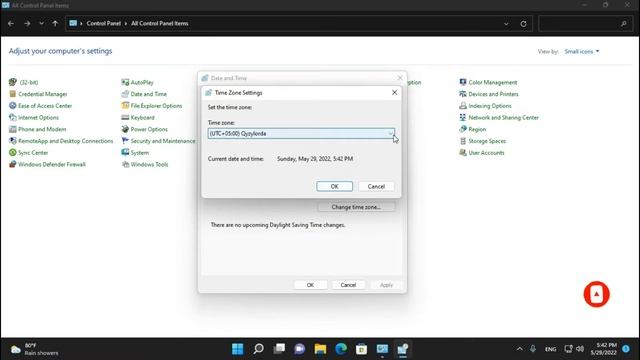Open weather widget Rain showers

point(35,349)
